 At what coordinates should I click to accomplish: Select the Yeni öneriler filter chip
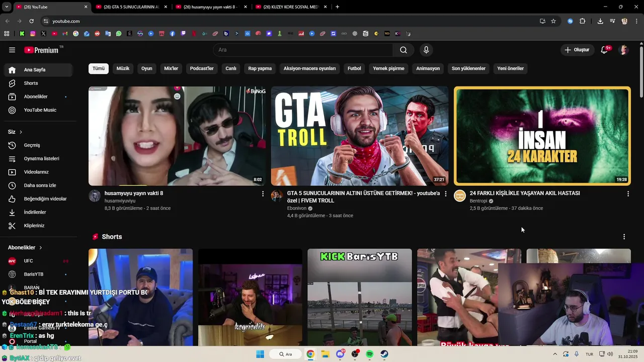pyautogui.click(x=510, y=68)
